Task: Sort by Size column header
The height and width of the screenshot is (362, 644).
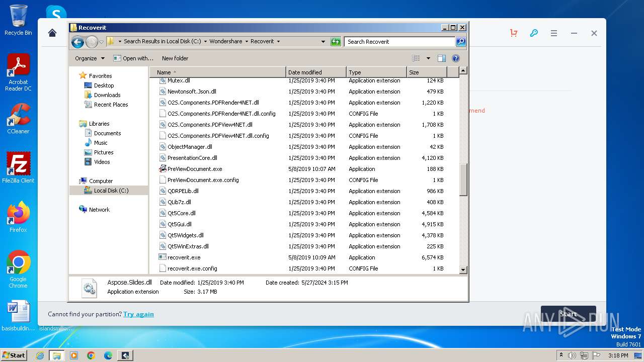Action: pyautogui.click(x=427, y=72)
